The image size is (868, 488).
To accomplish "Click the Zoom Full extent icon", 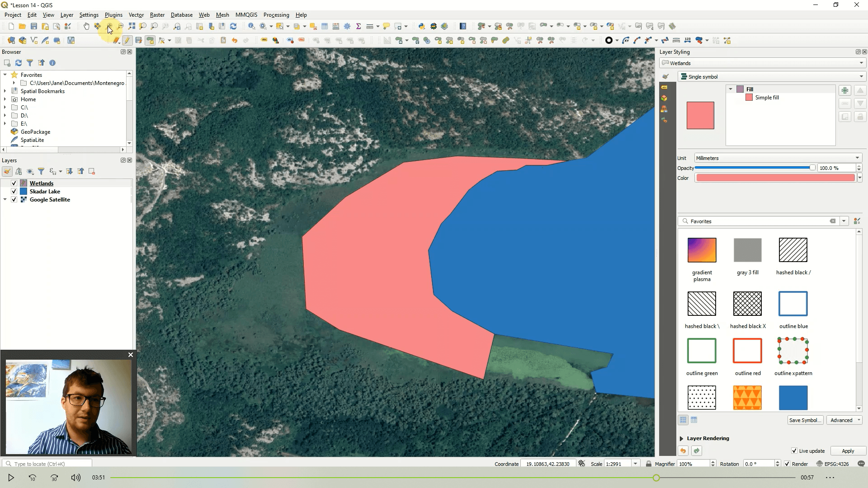I will point(132,26).
